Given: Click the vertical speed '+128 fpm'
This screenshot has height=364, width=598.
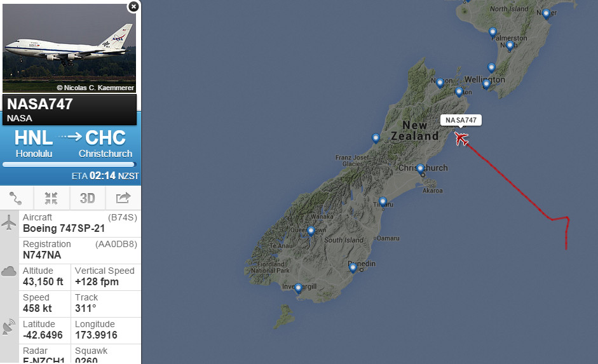Looking at the screenshot, I should point(97,281).
